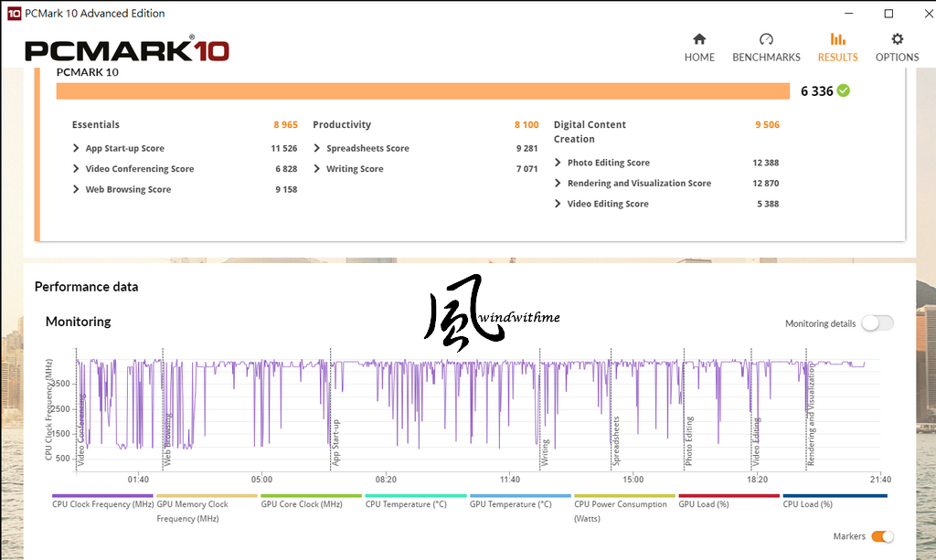Select GPU Load (%) legend label
Screen dimensions: 936x560
click(704, 504)
